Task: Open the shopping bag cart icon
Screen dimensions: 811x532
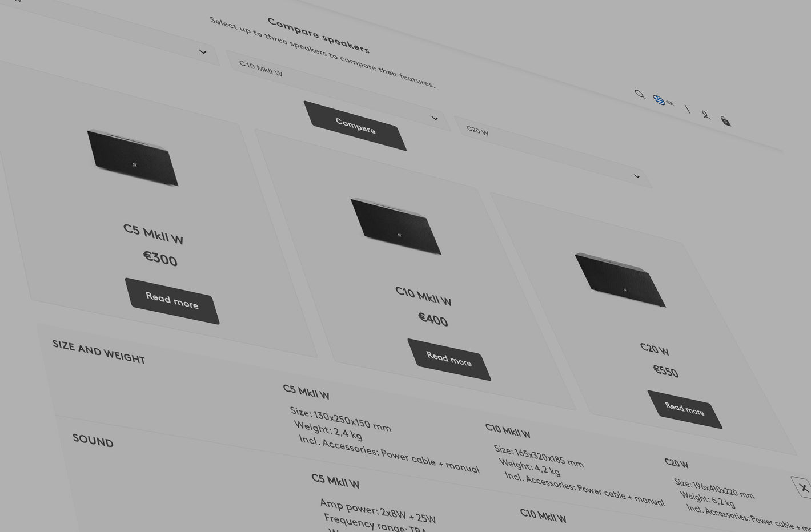Action: coord(725,121)
